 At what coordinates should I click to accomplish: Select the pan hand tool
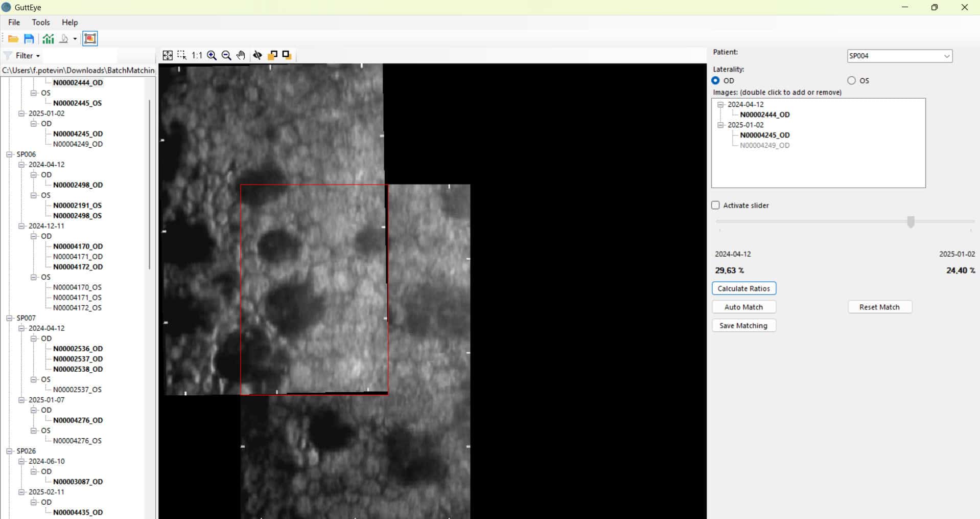click(241, 55)
